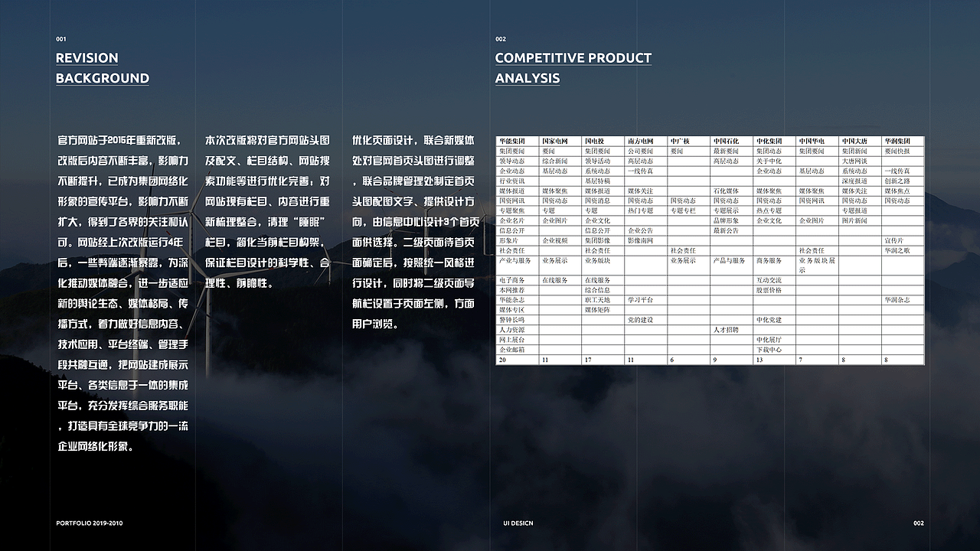The width and height of the screenshot is (980, 551).
Task: Select the 中国石化 column header
Action: click(x=732, y=141)
